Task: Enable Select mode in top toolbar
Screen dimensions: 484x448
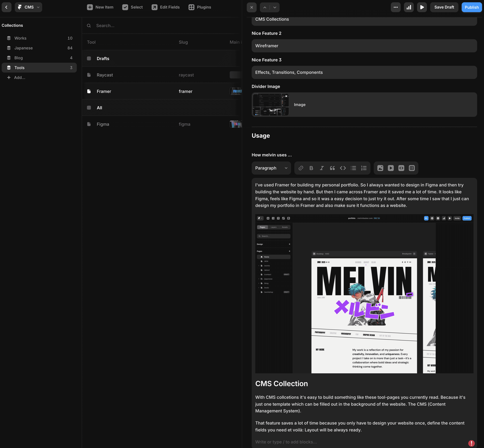Action: [132, 7]
